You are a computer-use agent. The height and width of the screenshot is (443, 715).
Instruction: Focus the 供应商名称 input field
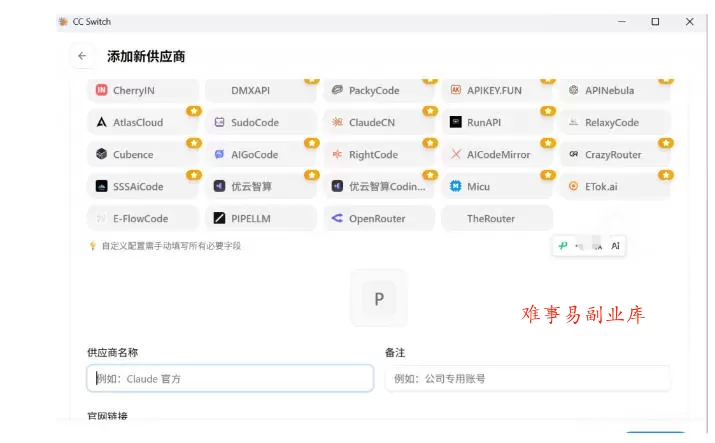pos(230,378)
